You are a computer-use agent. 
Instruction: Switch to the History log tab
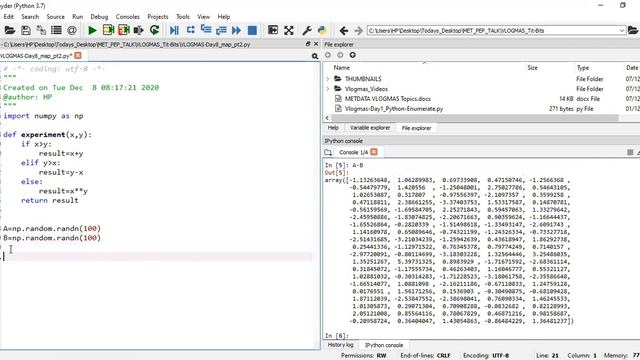click(x=340, y=345)
